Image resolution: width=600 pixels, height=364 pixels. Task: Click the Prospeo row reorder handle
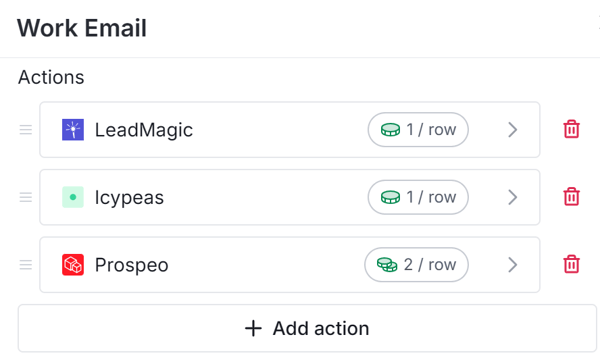26,265
